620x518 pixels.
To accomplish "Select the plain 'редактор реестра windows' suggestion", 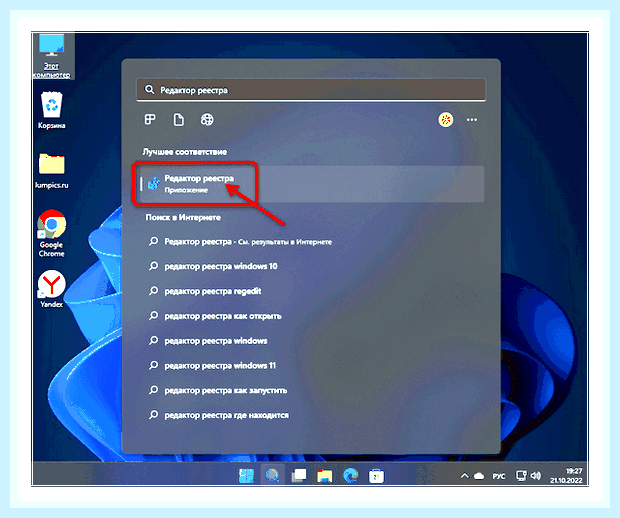I will tap(208, 340).
